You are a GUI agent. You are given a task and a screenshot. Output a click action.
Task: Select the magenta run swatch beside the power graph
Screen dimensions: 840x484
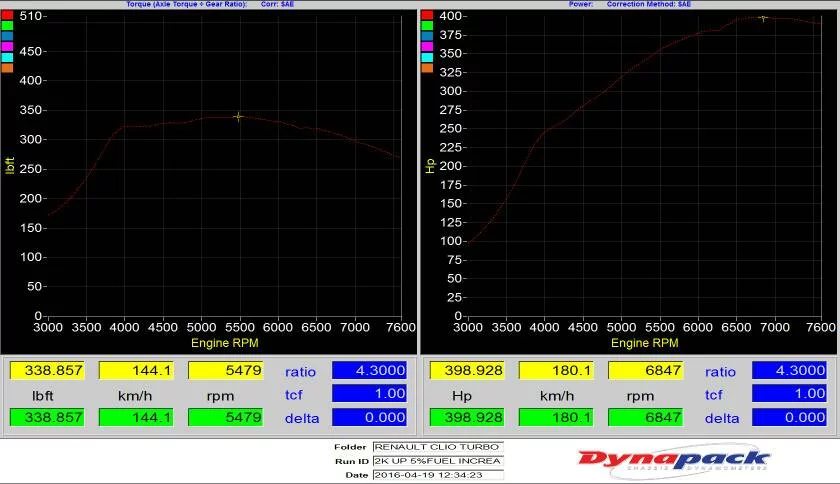[x=427, y=47]
